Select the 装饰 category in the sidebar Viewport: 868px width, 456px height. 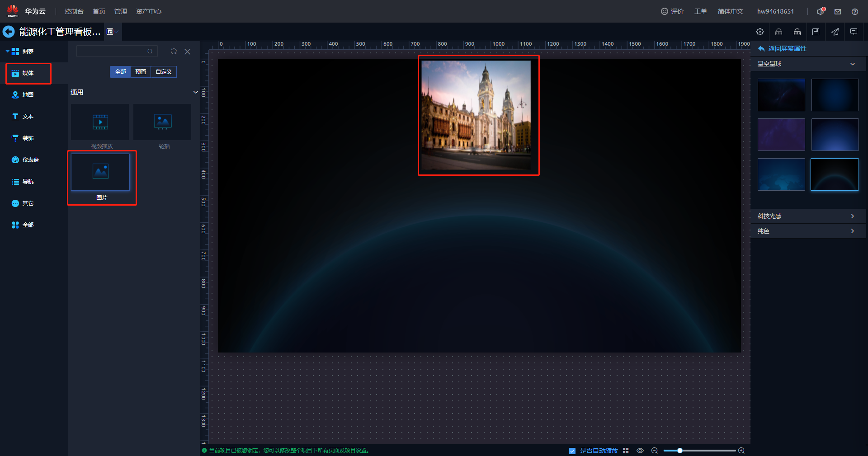28,138
